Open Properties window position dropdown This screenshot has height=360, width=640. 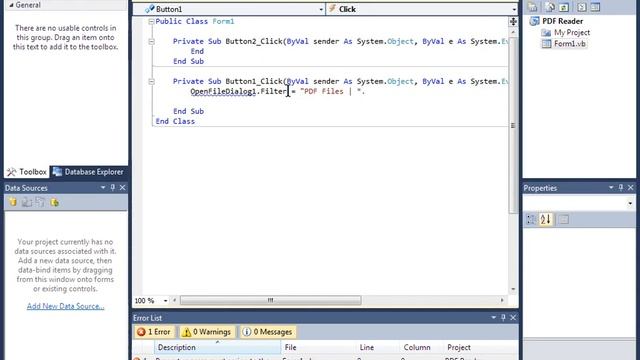[x=611, y=188]
